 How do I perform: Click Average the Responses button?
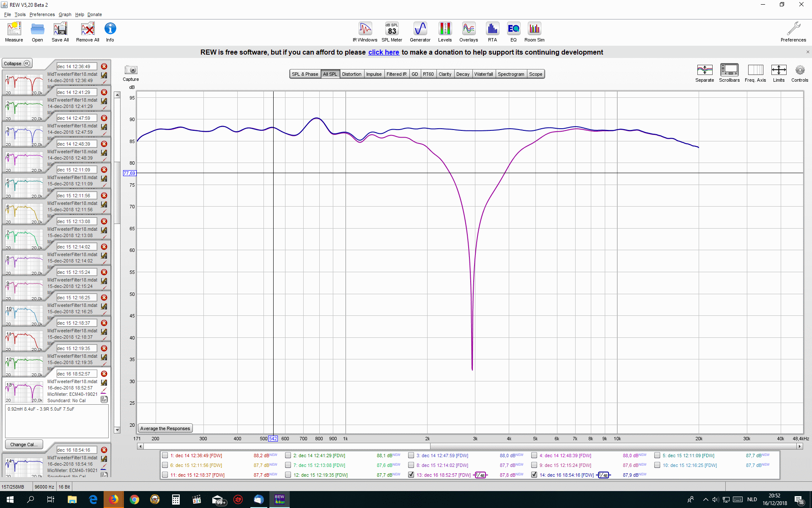pyautogui.click(x=165, y=428)
